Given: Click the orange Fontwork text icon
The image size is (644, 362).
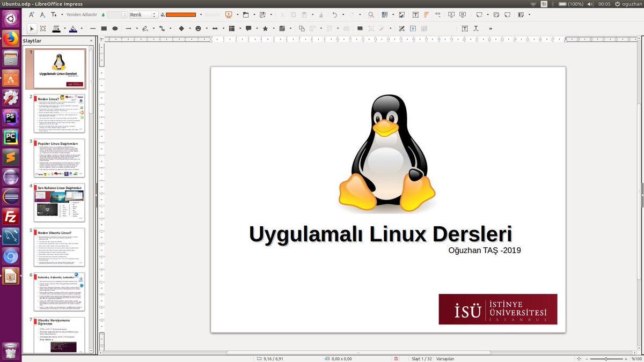Looking at the screenshot, I should click(426, 14).
